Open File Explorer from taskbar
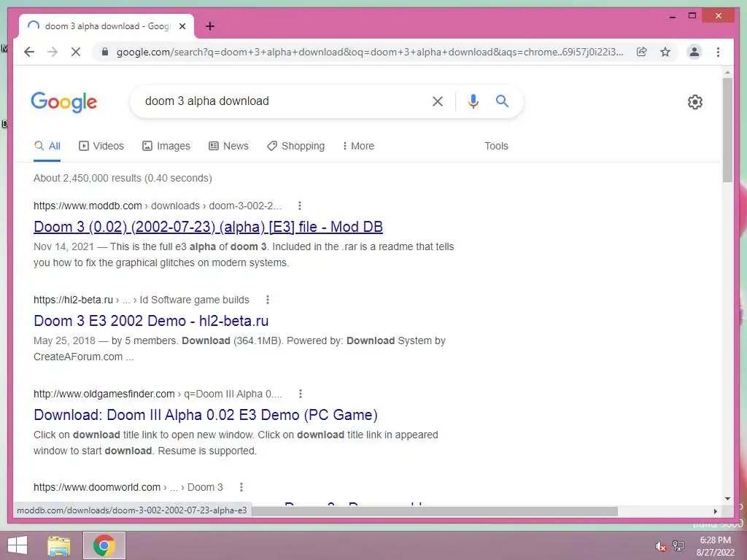The image size is (747, 560). pyautogui.click(x=58, y=545)
